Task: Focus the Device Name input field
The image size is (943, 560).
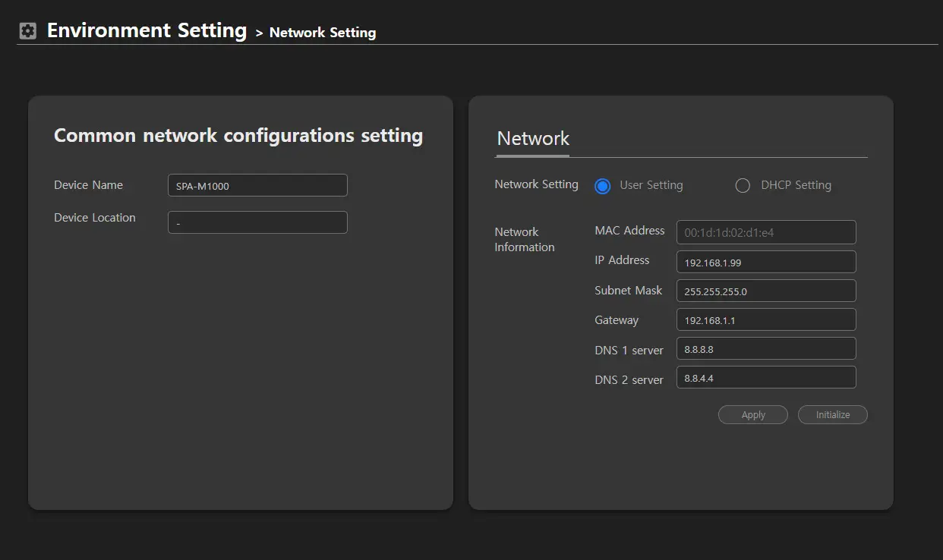Action: [257, 185]
